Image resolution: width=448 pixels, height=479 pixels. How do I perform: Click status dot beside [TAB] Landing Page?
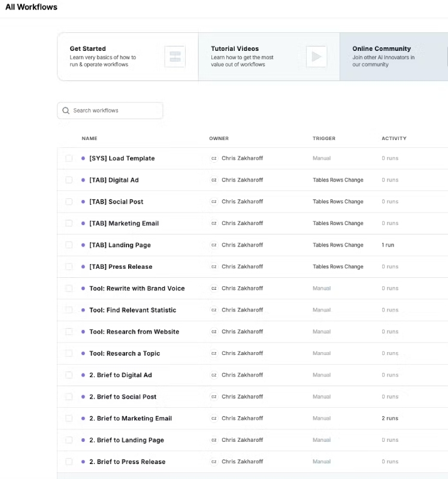click(83, 245)
